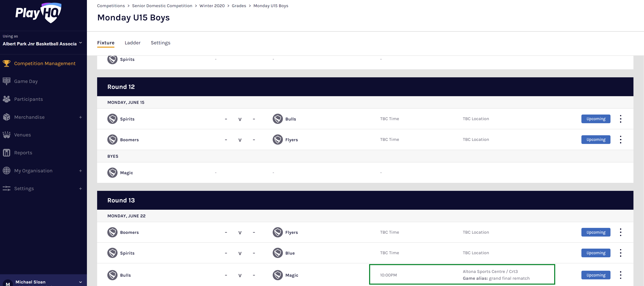Expand the sidebar Settings submenu
Image resolution: width=644 pixels, height=286 pixels.
click(80, 189)
